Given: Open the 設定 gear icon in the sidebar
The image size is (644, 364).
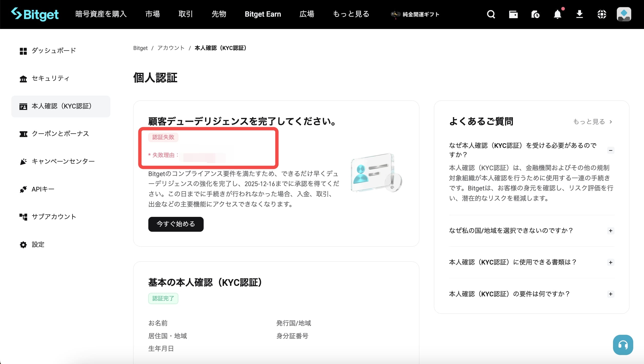Looking at the screenshot, I should (23, 245).
